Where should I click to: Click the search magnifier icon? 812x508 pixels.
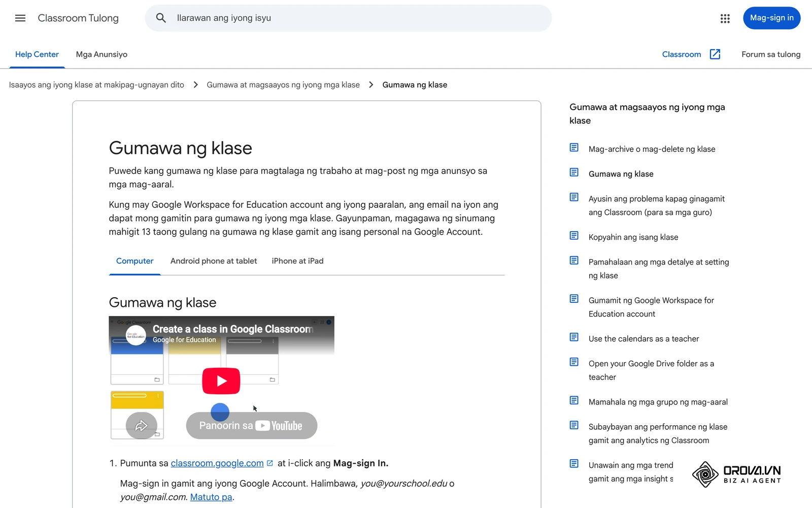pos(161,18)
